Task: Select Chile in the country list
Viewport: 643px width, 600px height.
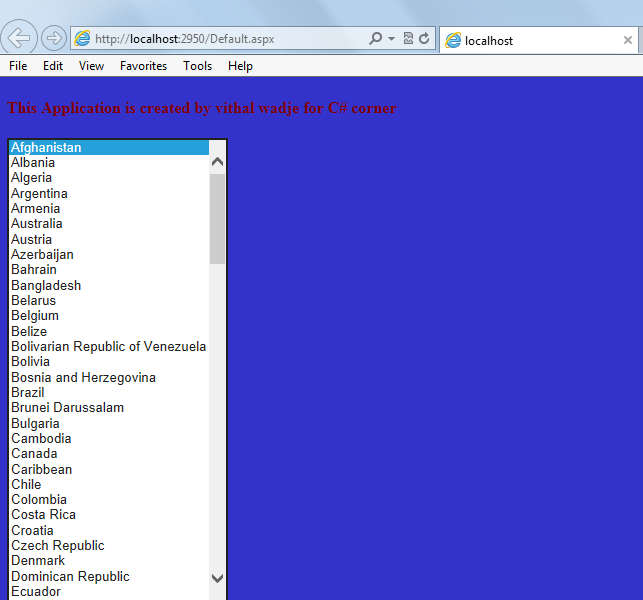Action: coord(109,484)
